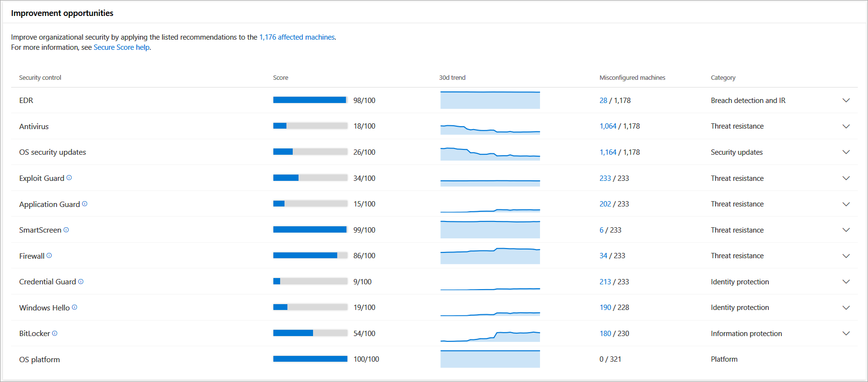The image size is (868, 382).
Task: Open the 1,176 affected machines link
Action: point(297,37)
